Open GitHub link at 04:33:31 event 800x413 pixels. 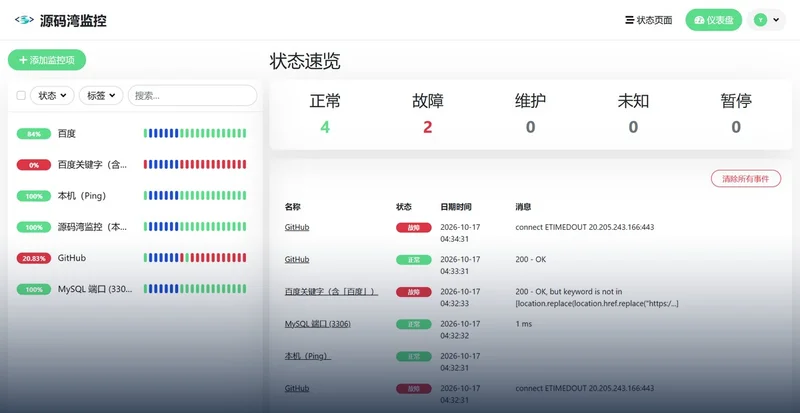click(297, 259)
